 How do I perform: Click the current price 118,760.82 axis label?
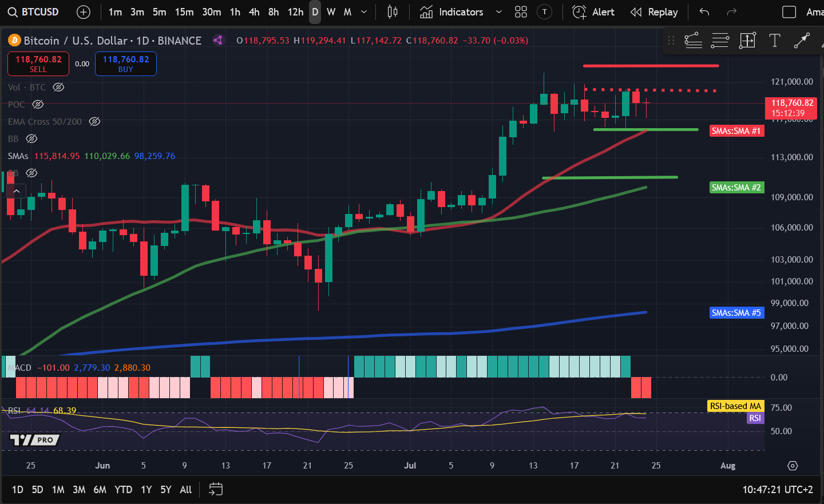[x=792, y=108]
